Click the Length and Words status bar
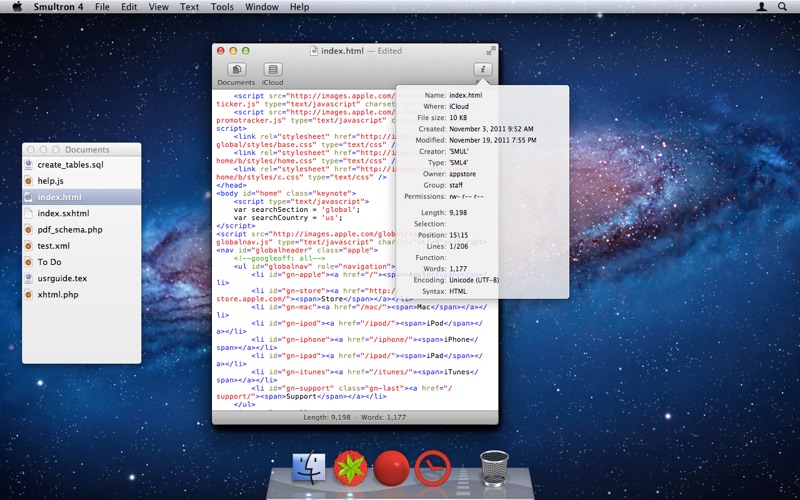 tap(355, 417)
